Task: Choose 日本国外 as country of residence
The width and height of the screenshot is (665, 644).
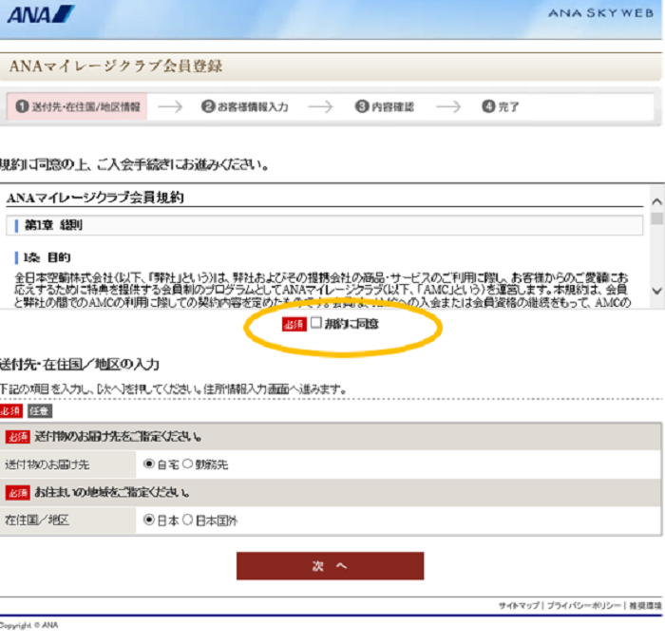Action: coord(187,520)
